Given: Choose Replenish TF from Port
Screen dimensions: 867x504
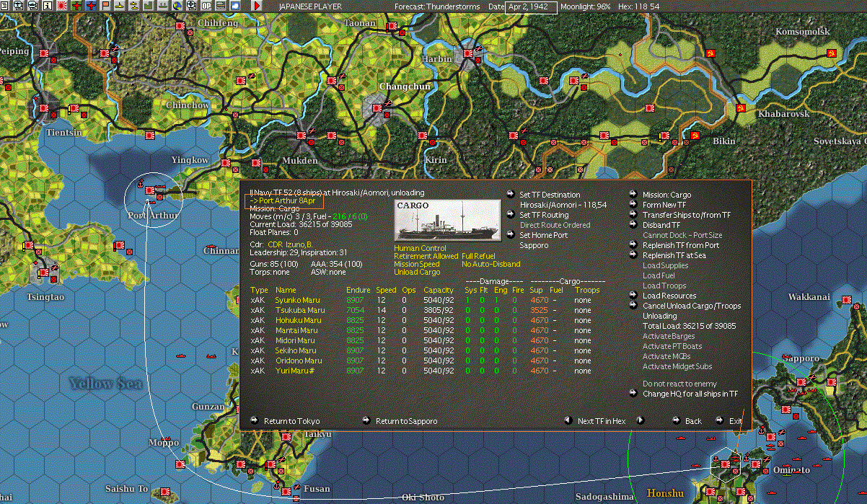Looking at the screenshot, I should coord(680,245).
